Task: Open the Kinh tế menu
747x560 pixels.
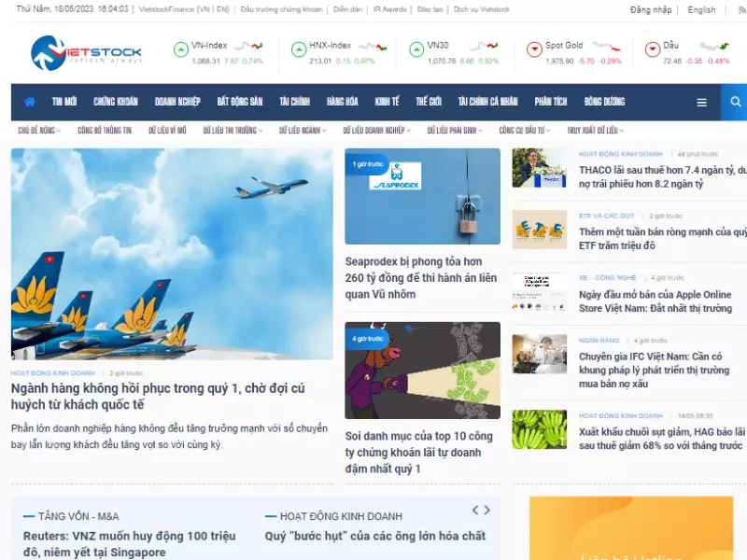Action: click(387, 102)
